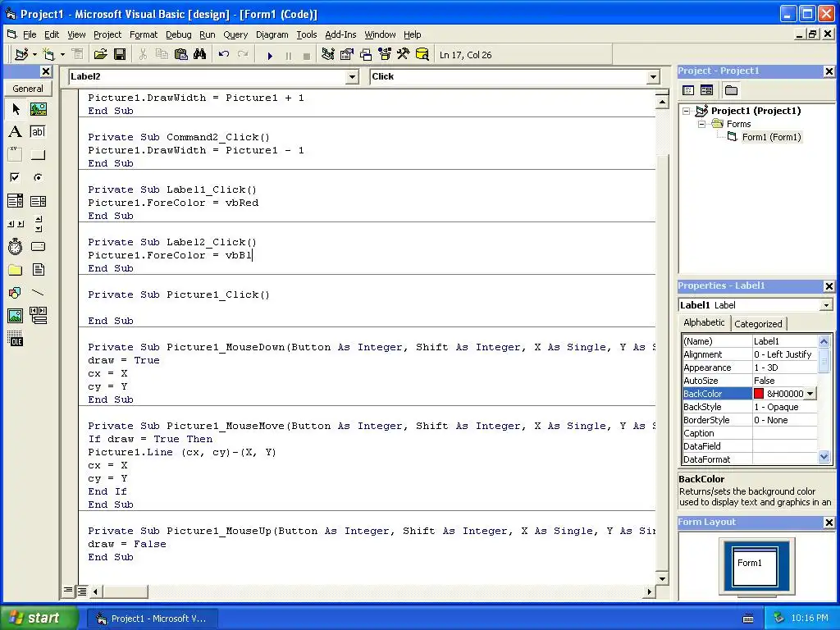Click the Data View Window toolbar icon
The width and height of the screenshot is (840, 630).
pyautogui.click(x=422, y=55)
